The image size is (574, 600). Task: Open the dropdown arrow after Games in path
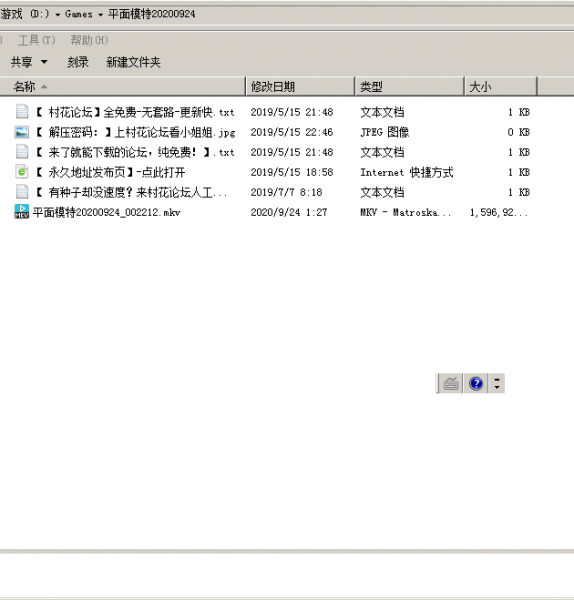coord(100,15)
